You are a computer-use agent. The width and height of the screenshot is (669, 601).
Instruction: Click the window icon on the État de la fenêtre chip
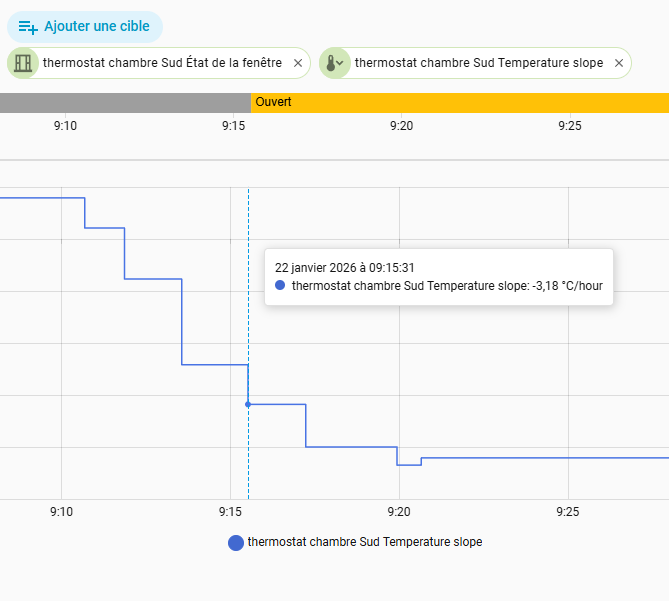(24, 63)
